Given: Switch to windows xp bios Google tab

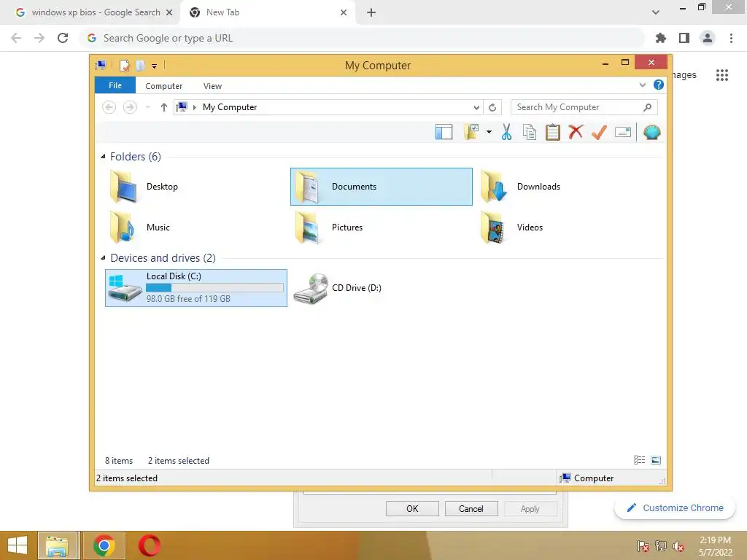Looking at the screenshot, I should click(90, 12).
